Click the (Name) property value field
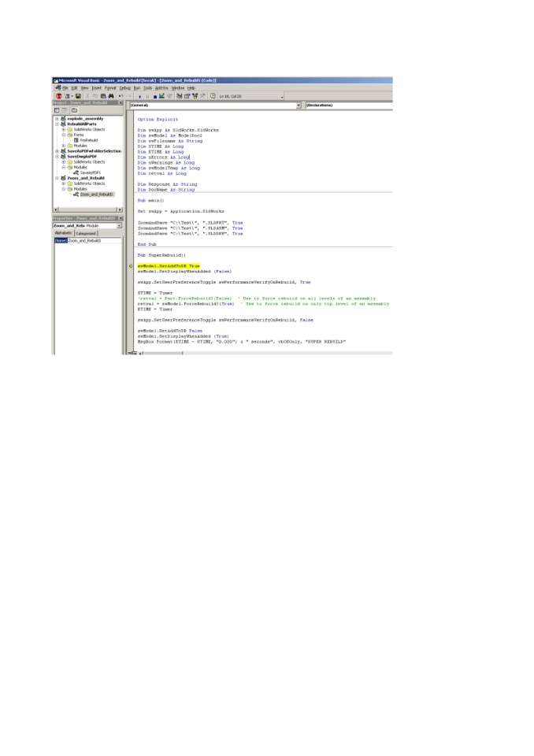Screen dimensions: 534x756 coord(95,241)
